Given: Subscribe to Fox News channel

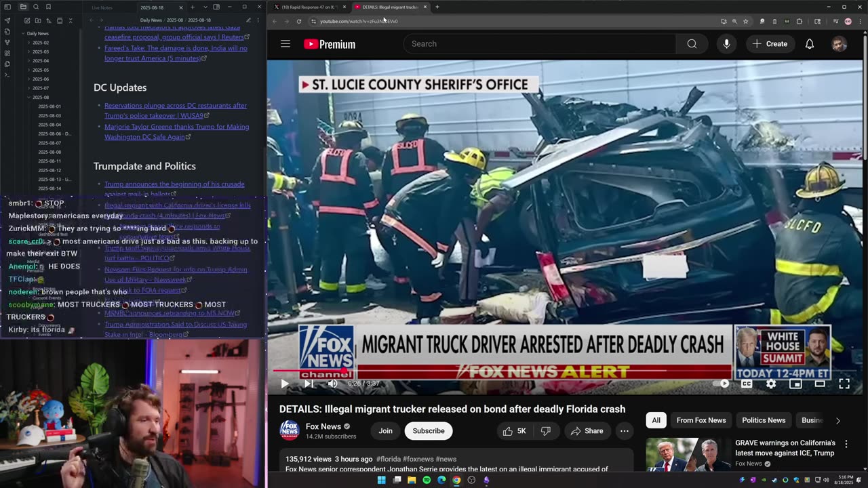Looking at the screenshot, I should [x=429, y=431].
